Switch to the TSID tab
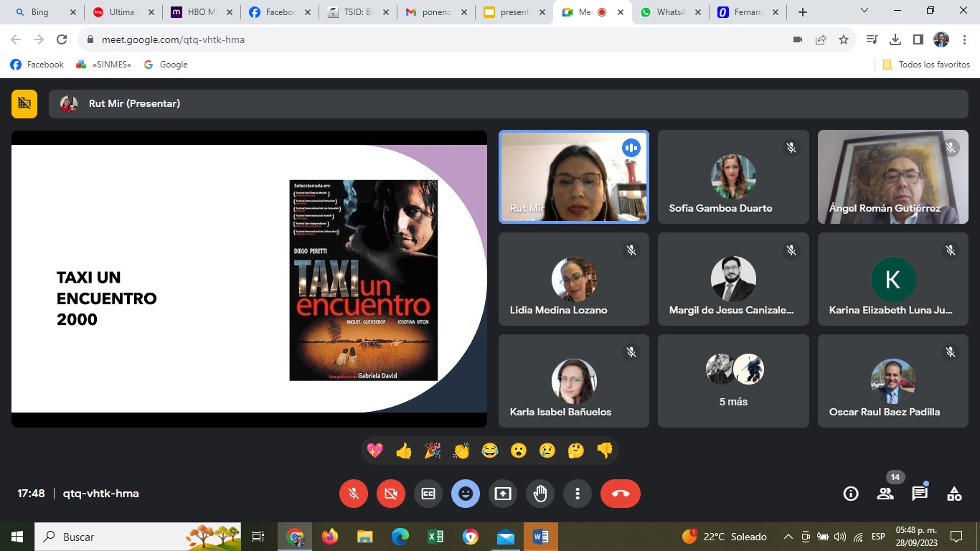The height and width of the screenshot is (551, 980). click(x=358, y=12)
